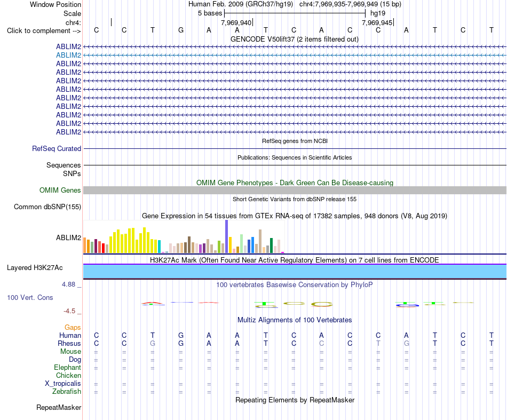Click the 7,969,945 position marker
The width and height of the screenshot is (507, 420).
pyautogui.click(x=377, y=22)
